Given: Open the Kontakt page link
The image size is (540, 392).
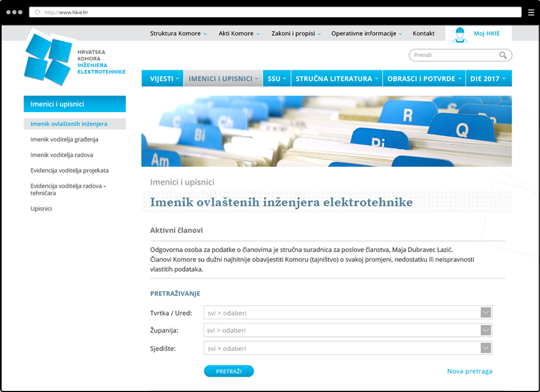Looking at the screenshot, I should pos(423,34).
